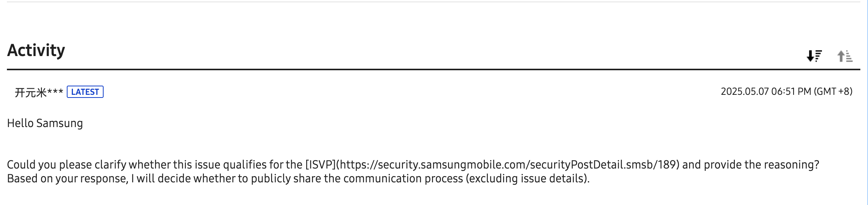The image size is (868, 205).
Task: Sort activity in descending order
Action: pos(814,56)
